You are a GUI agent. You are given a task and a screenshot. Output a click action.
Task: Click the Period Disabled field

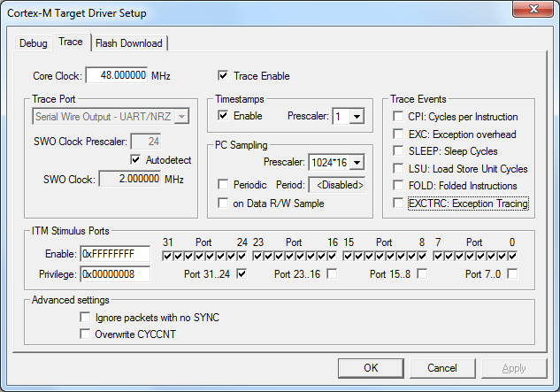337,185
